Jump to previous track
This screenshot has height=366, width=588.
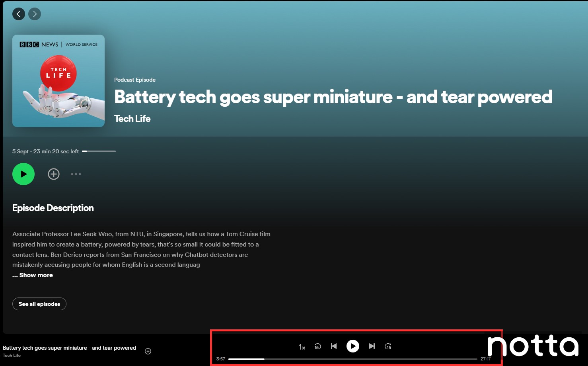click(x=334, y=346)
